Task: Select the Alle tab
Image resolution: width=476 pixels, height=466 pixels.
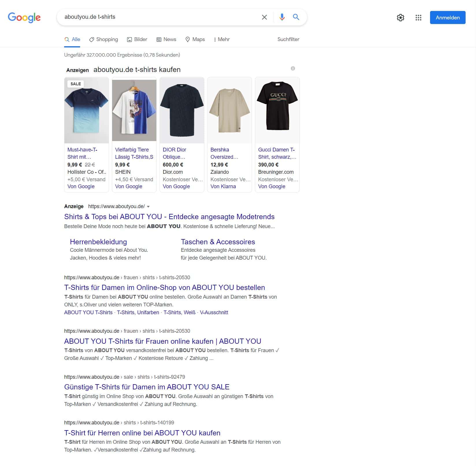Action: click(x=72, y=40)
